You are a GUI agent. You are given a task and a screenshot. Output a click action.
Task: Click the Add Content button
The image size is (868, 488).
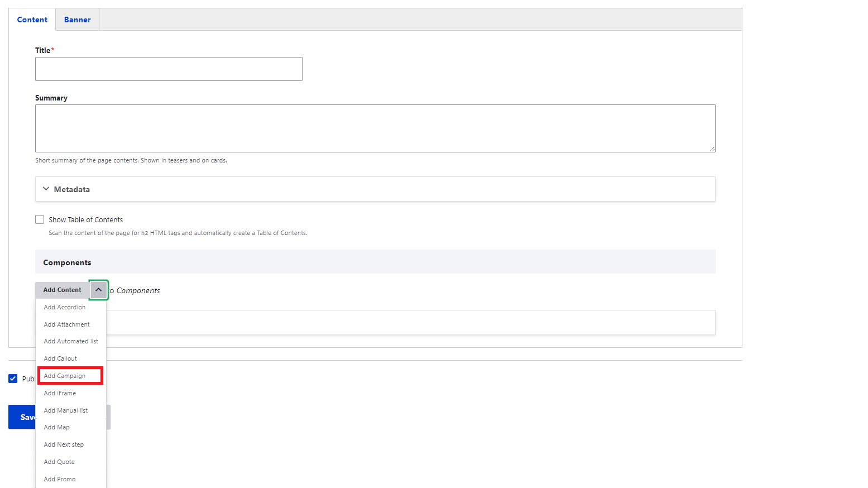point(62,290)
